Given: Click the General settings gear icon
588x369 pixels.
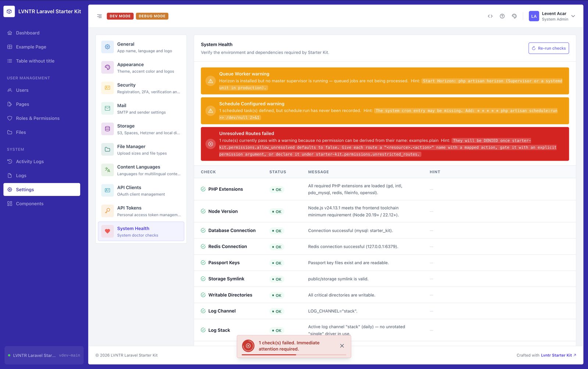Looking at the screenshot, I should pos(107,47).
